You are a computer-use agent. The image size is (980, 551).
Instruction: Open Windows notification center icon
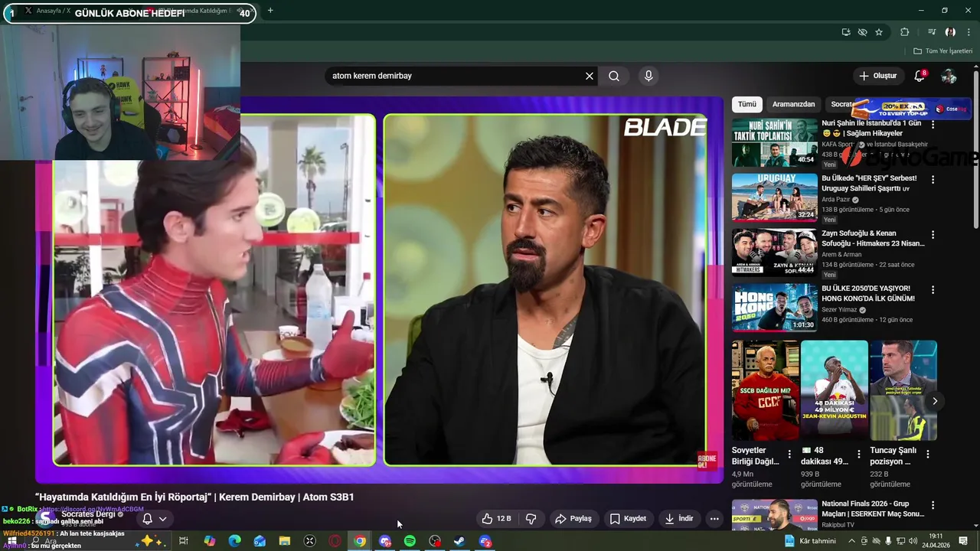pos(963,541)
